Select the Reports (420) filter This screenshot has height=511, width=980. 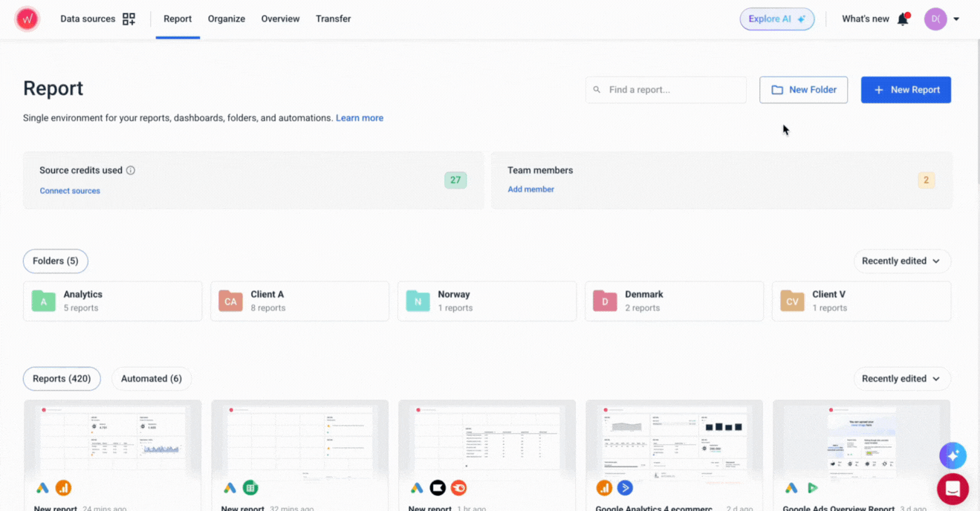click(x=62, y=378)
